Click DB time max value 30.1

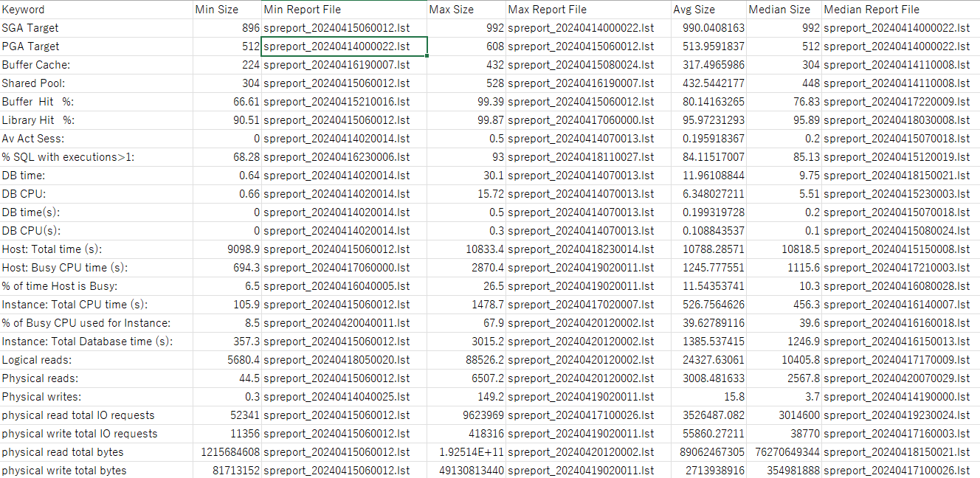(467, 176)
